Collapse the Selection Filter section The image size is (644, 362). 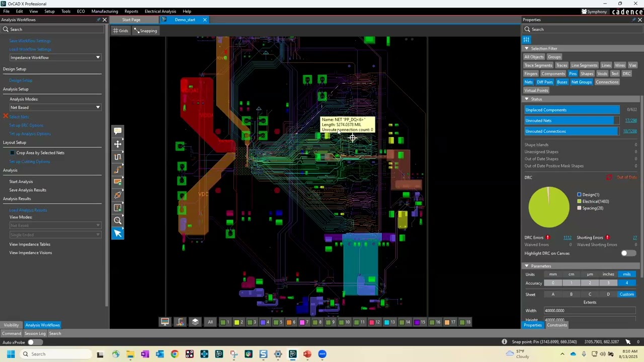point(526,49)
